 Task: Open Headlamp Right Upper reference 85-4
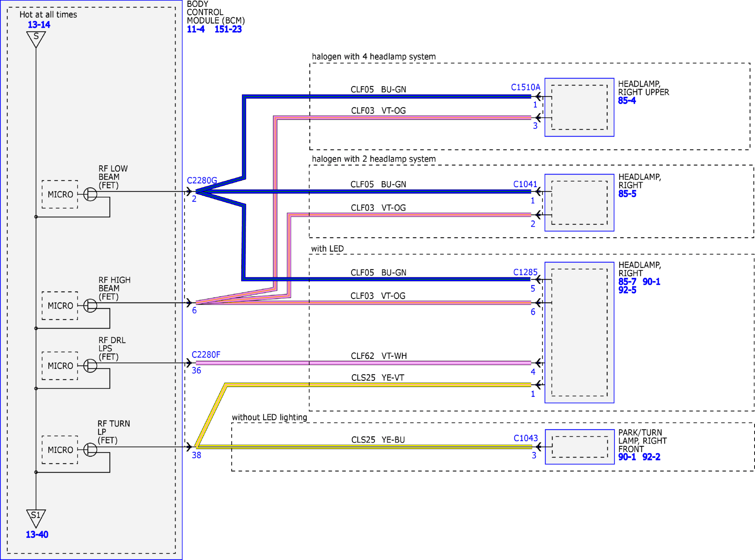[627, 101]
